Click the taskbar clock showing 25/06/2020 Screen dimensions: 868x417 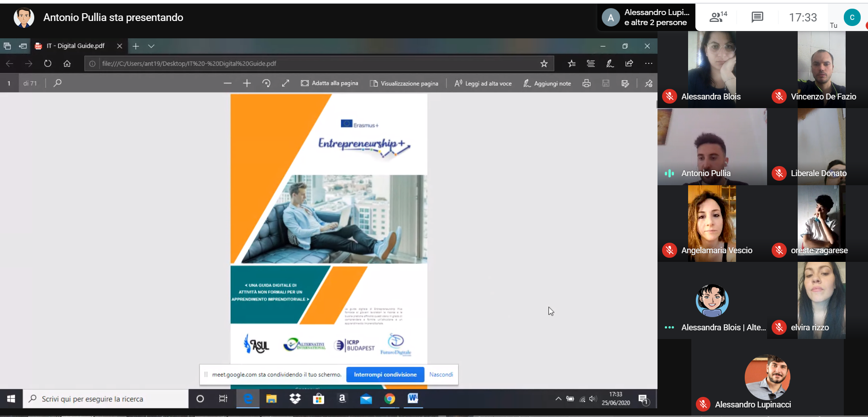pyautogui.click(x=615, y=399)
